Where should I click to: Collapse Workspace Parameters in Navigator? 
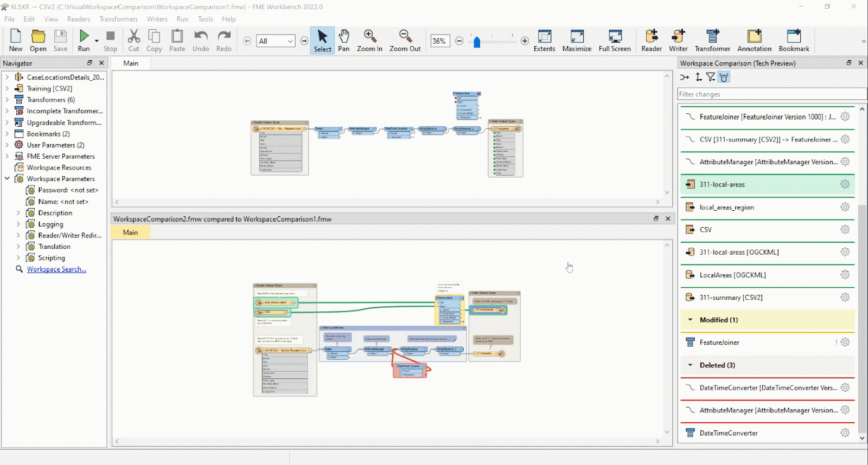point(7,179)
